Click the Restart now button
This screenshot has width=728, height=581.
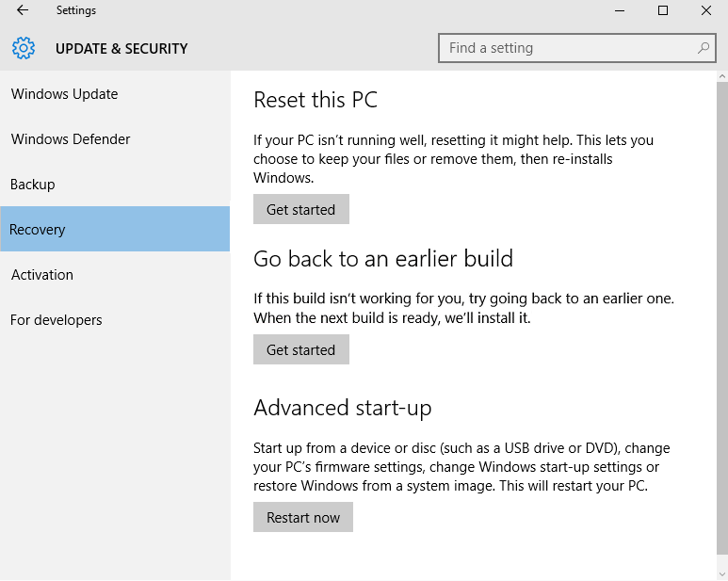[x=302, y=517]
